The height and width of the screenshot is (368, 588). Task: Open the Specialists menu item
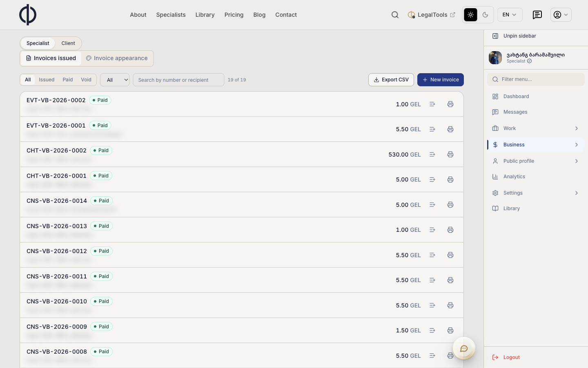[171, 15]
